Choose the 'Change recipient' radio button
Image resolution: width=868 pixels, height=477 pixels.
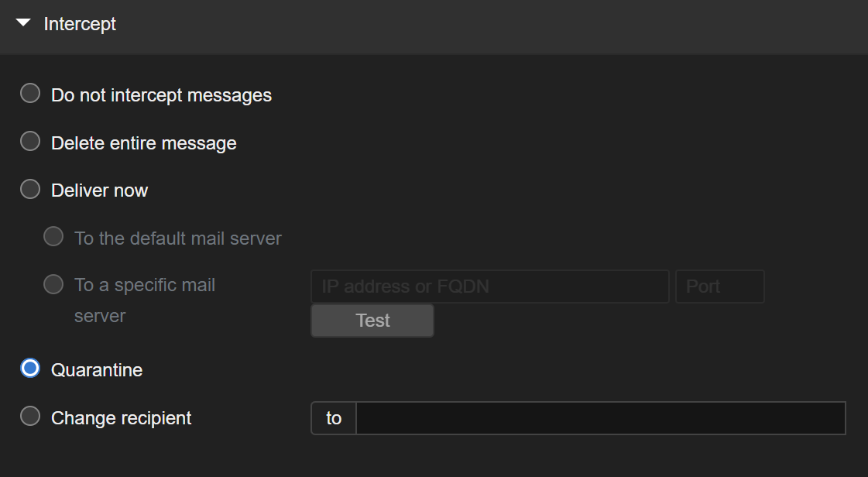pos(30,417)
